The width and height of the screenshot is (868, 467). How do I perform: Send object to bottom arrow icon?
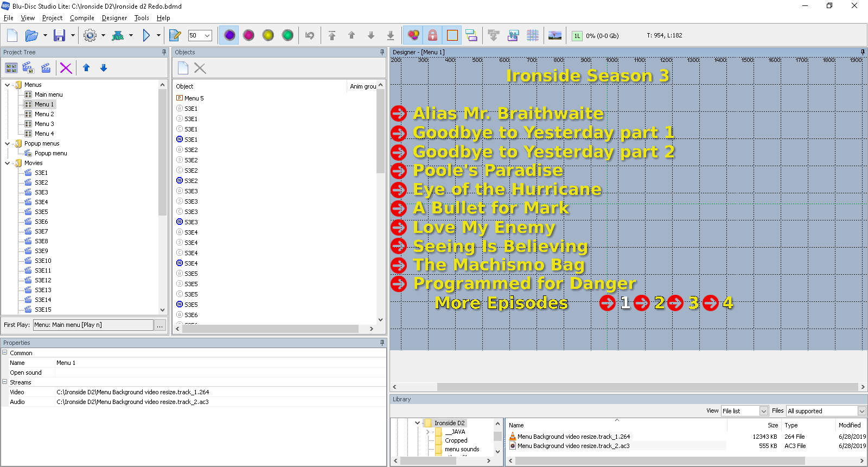click(391, 36)
